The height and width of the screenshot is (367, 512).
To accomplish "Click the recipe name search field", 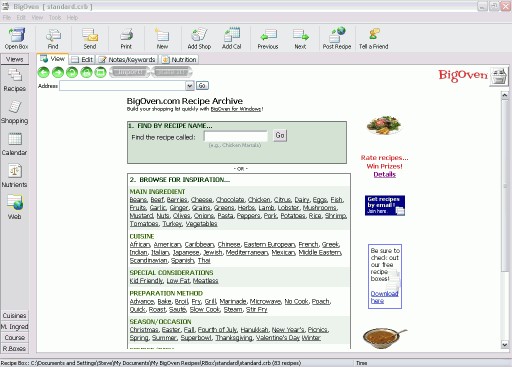I will (236, 136).
